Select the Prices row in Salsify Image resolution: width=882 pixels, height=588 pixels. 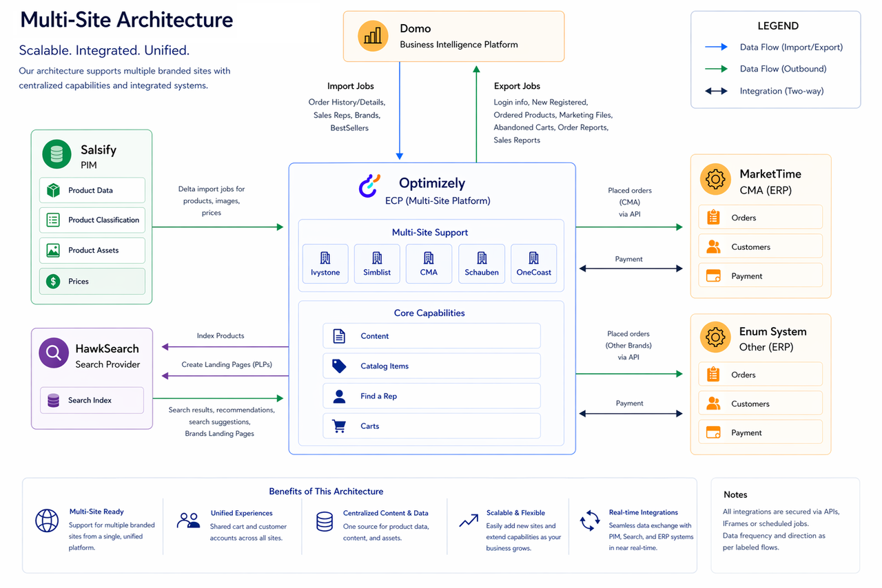pos(92,281)
